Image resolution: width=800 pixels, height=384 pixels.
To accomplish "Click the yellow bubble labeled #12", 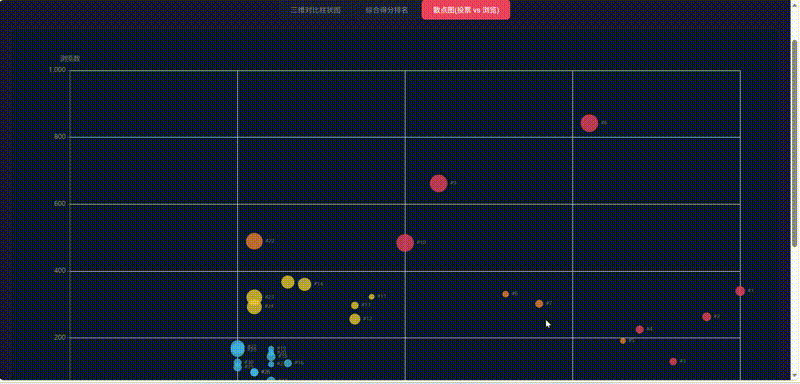I will [x=355, y=319].
